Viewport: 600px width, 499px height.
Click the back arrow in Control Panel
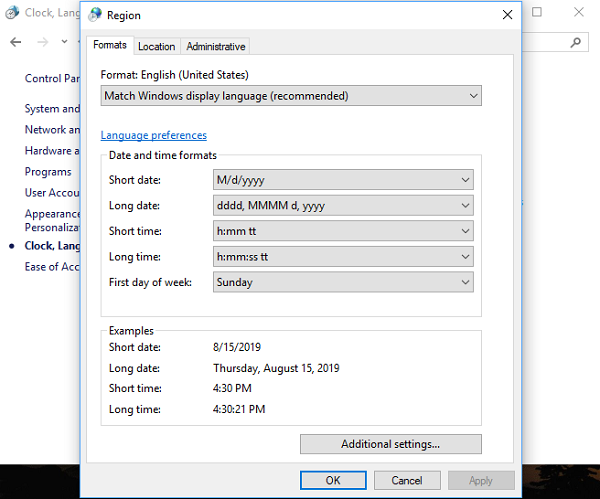pos(16,42)
